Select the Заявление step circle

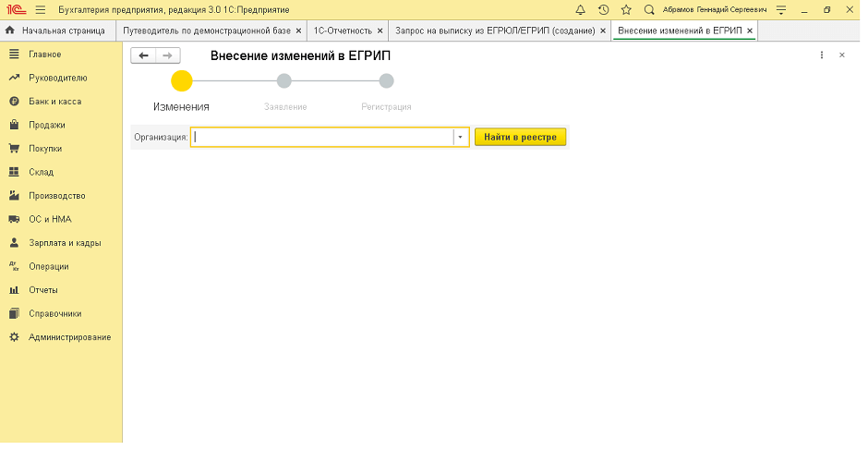284,81
